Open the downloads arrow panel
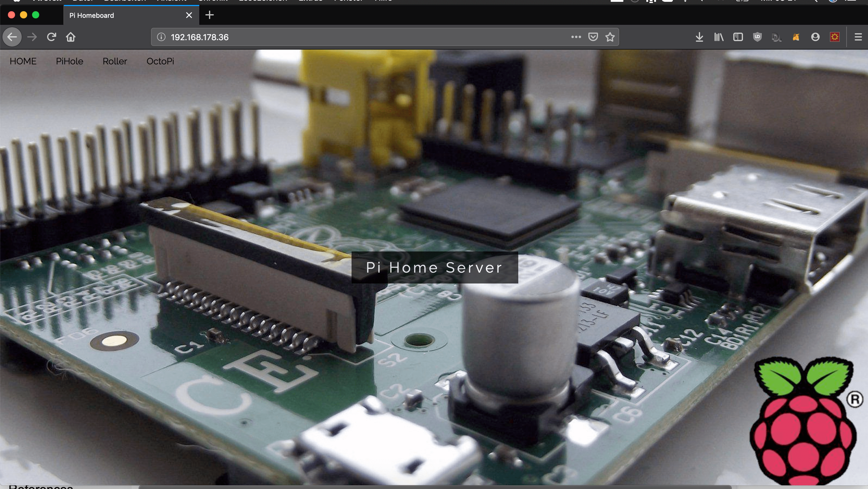The image size is (868, 489). 699,37
